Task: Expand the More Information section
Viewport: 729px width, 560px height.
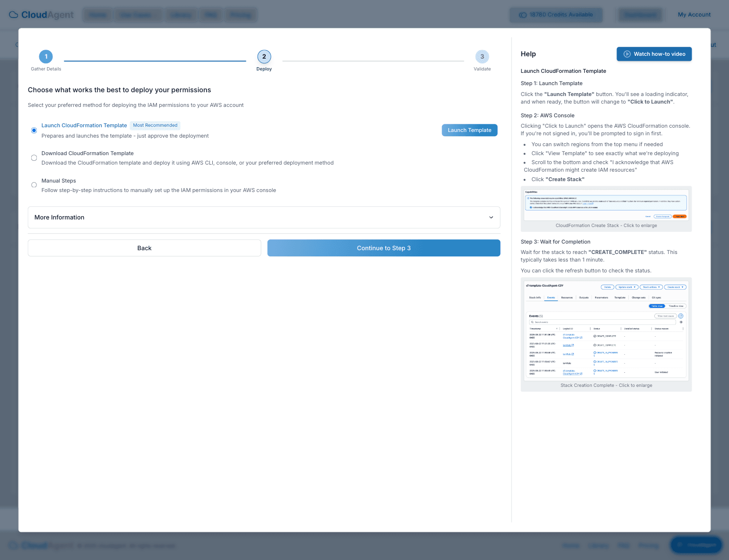Action: click(x=264, y=217)
